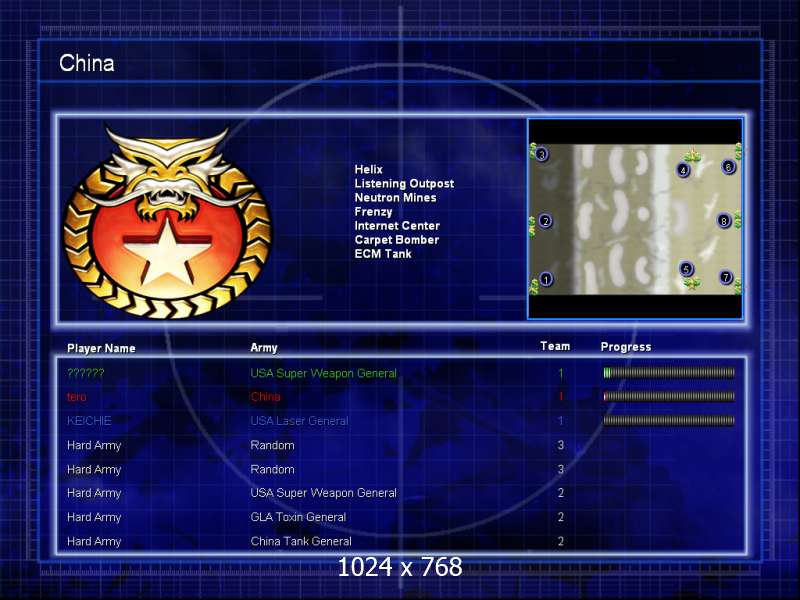Select the red "tero" player name
This screenshot has height=600, width=800.
pyautogui.click(x=77, y=397)
